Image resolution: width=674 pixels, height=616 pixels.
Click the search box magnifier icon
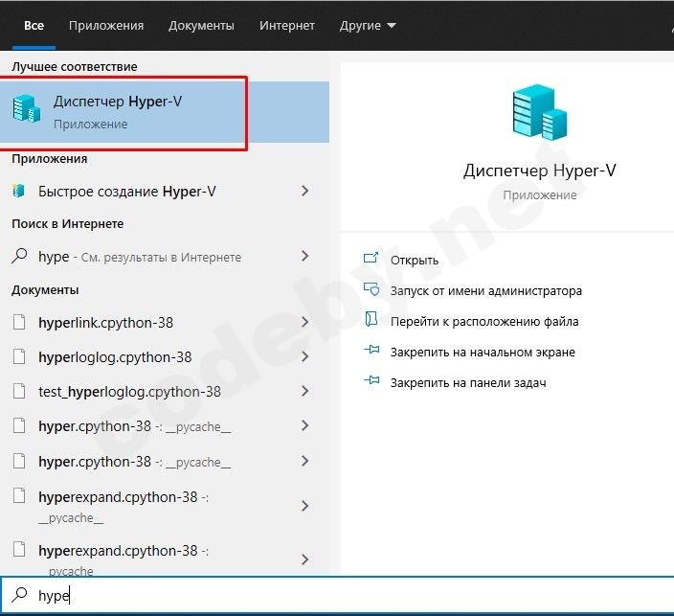point(19,595)
